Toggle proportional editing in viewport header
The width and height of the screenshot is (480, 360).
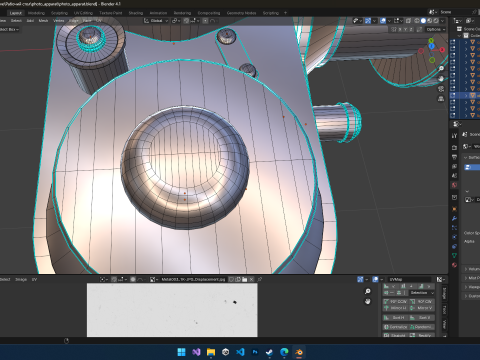pyautogui.click(x=206, y=21)
